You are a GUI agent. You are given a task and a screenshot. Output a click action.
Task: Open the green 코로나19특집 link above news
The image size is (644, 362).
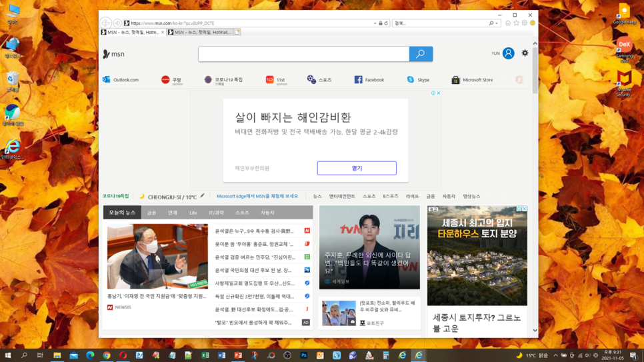(116, 197)
